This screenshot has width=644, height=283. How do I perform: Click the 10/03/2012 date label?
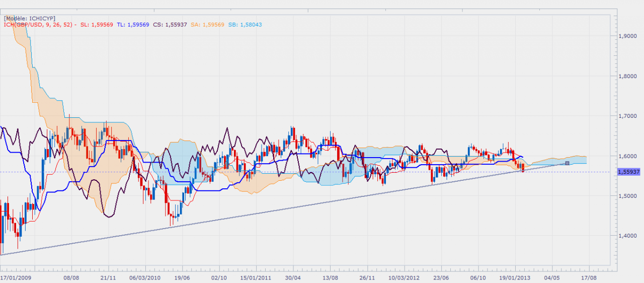pyautogui.click(x=405, y=277)
